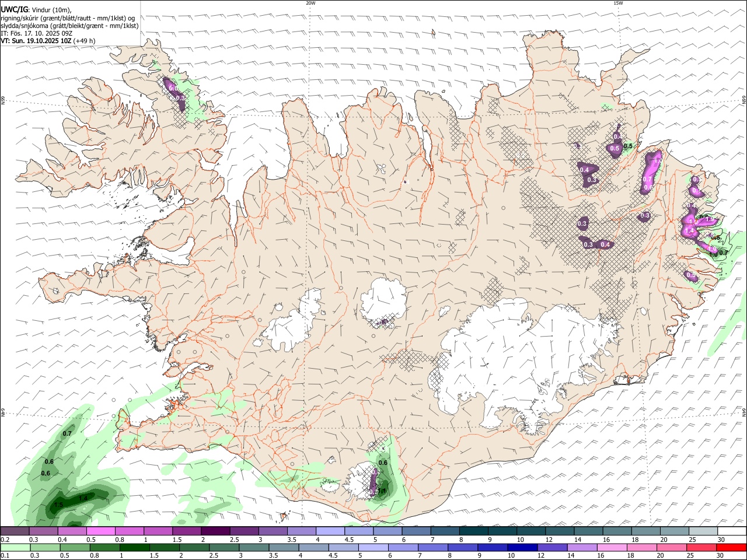Click the white '0.3' snow value in Westfjords
Image resolution: width=747 pixels, height=560 pixels.
[180, 98]
